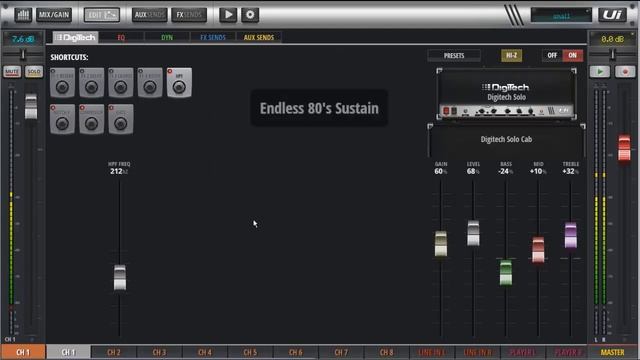Screen dimensions: 640x360
Task: Open the FX SENDS view in toolbar
Action: click(189, 15)
